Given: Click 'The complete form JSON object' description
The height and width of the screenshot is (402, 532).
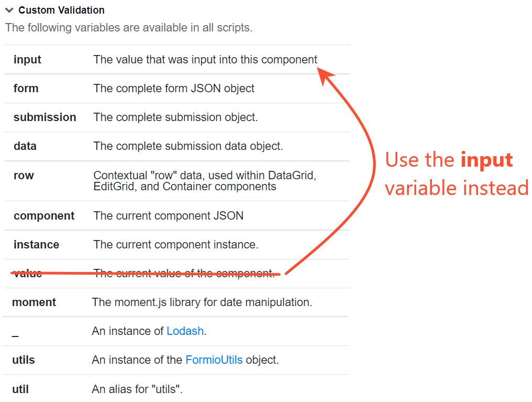Looking at the screenshot, I should (x=173, y=89).
